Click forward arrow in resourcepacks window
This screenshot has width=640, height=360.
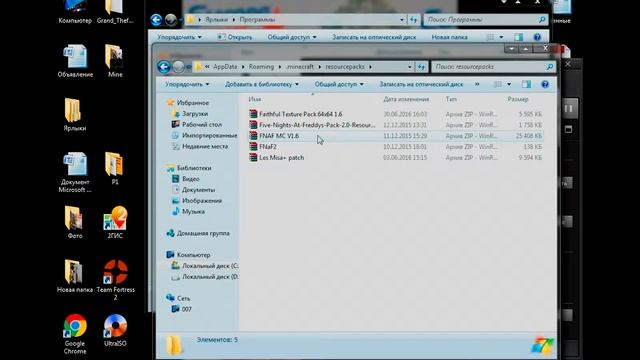click(178, 67)
